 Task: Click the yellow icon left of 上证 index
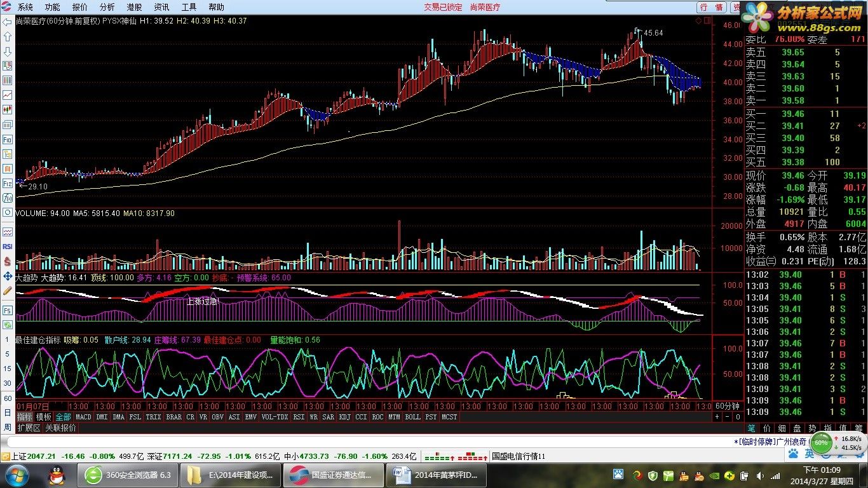point(5,456)
